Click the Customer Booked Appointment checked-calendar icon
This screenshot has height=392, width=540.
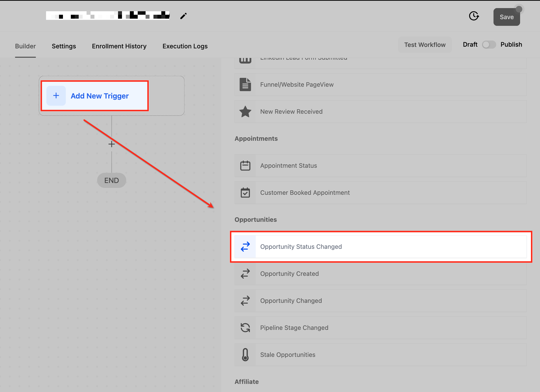point(245,193)
